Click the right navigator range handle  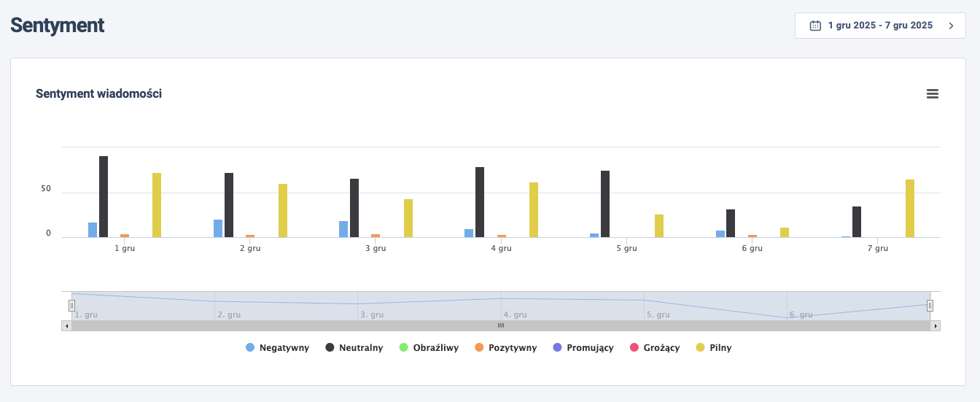click(930, 306)
